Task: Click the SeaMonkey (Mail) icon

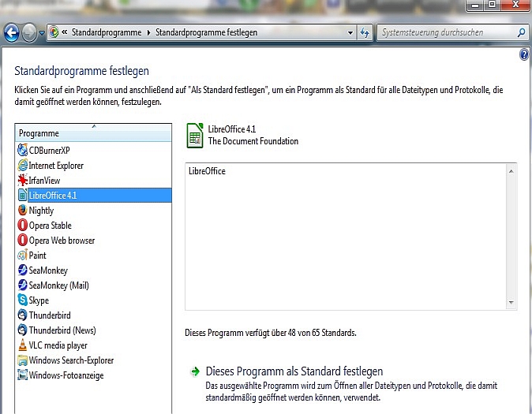Action: coord(22,285)
